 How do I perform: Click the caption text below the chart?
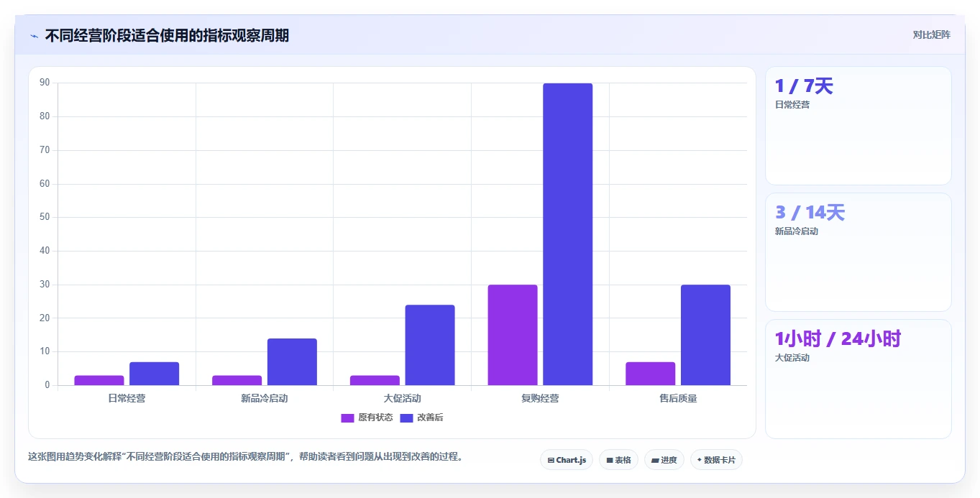(x=245, y=456)
